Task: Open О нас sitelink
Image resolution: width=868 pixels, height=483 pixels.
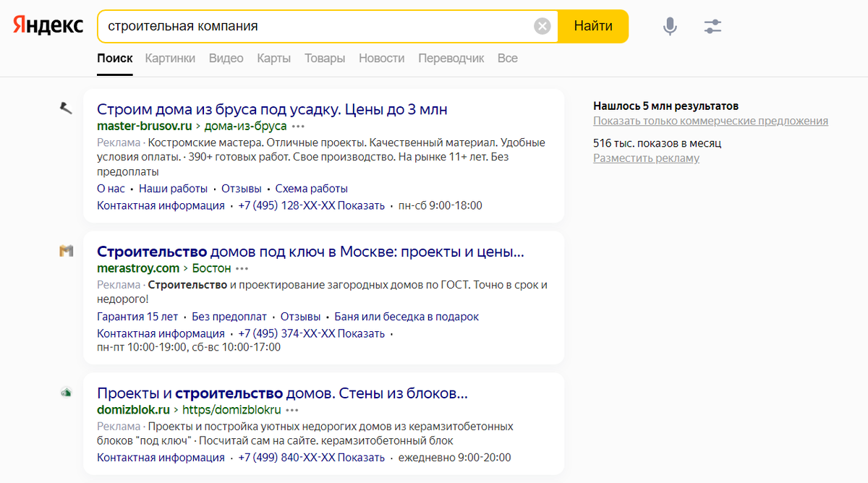Action: coord(111,189)
